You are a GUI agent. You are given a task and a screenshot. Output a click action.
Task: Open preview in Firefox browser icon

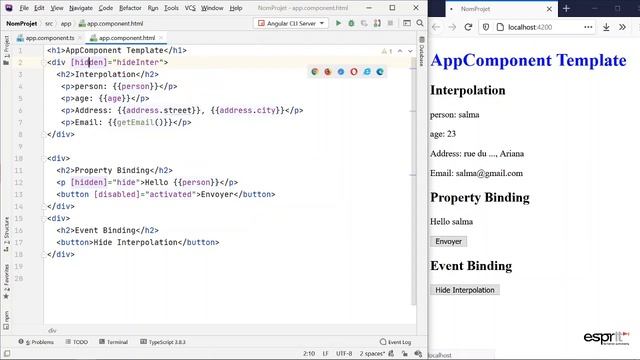click(327, 72)
